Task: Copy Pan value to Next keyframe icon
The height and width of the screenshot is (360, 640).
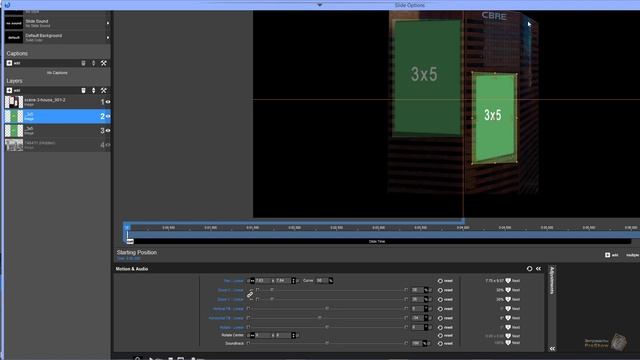Action: point(508,281)
